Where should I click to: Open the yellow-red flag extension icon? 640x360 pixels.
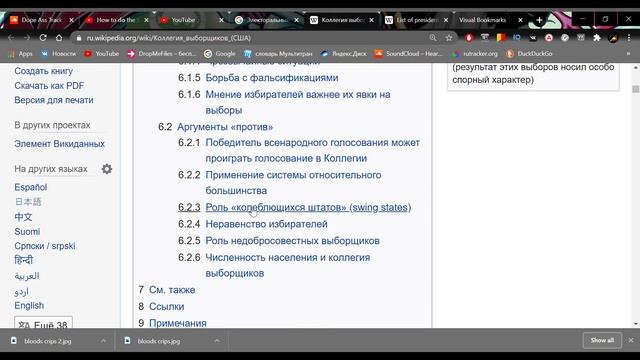click(x=501, y=38)
